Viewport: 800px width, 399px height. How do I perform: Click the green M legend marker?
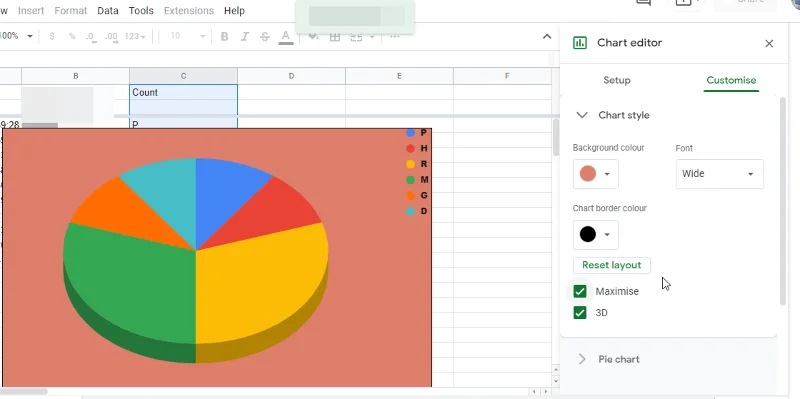click(410, 180)
